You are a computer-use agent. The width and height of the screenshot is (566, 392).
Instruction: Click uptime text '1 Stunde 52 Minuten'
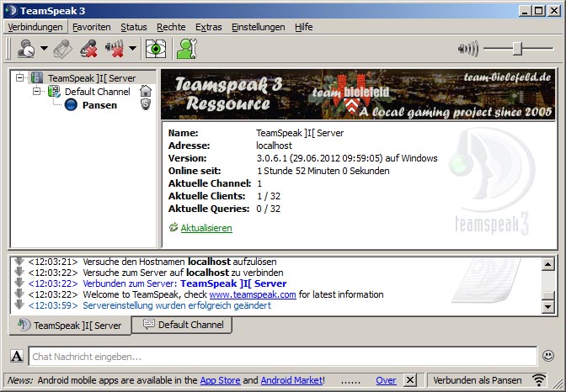298,171
